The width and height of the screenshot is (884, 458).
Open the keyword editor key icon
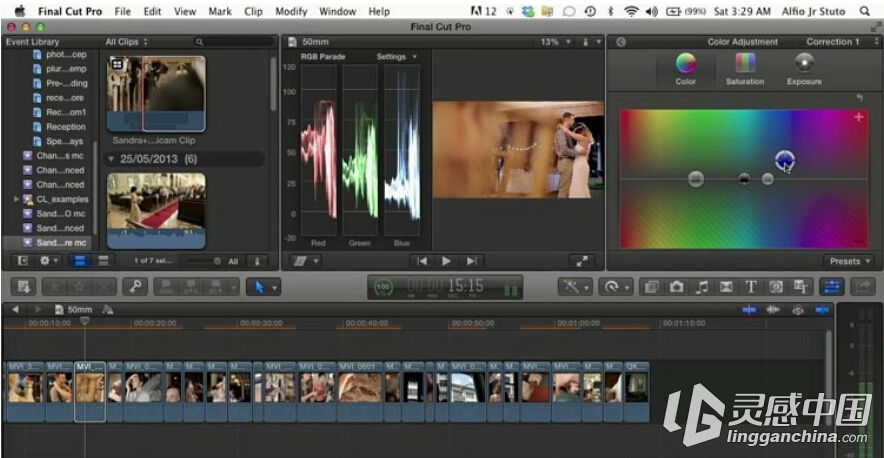(x=135, y=287)
